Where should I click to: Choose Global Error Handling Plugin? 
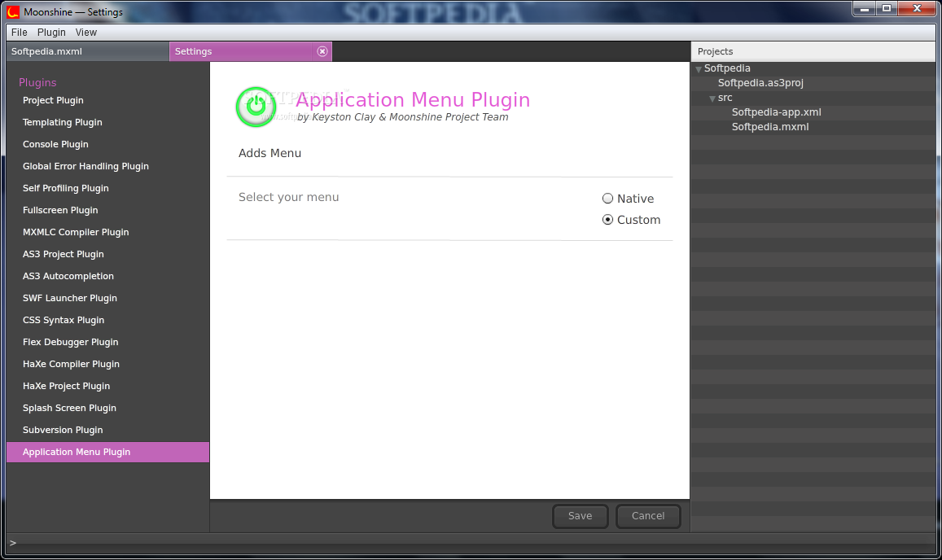108,166
